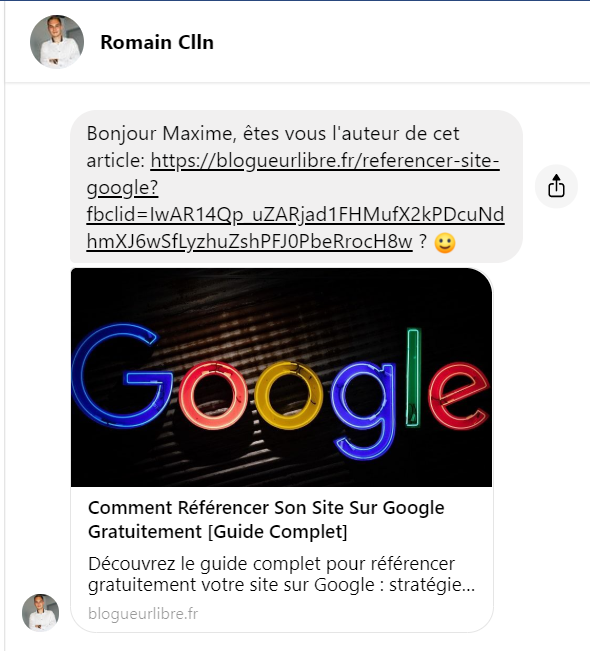Image resolution: width=590 pixels, height=651 pixels.
Task: Click the "google?" portion of the link
Action: [122, 188]
